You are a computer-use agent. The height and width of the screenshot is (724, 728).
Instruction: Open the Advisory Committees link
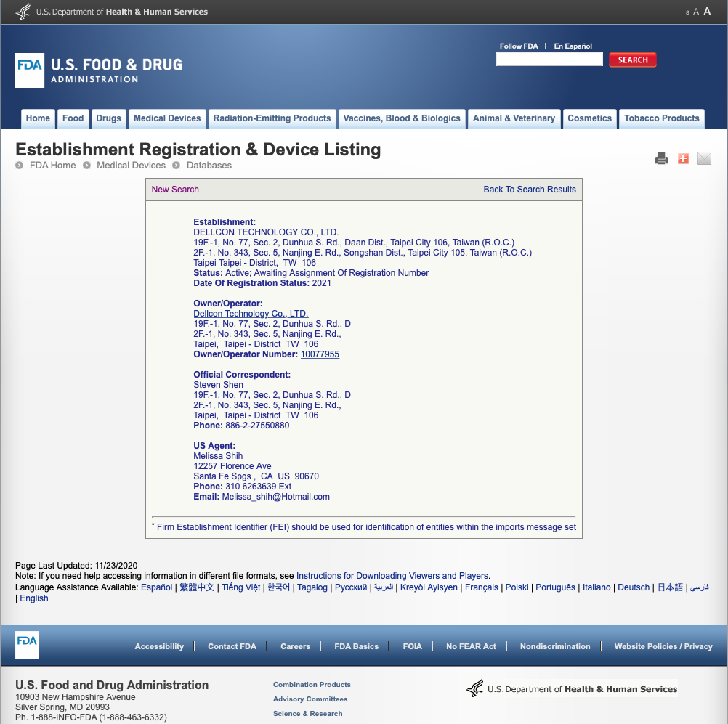(x=310, y=699)
